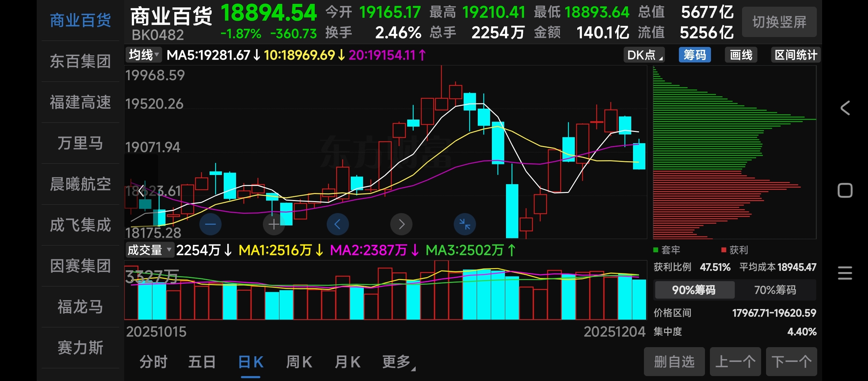Switch to the 分时 tab
Viewport: 868px width, 381px height.
153,362
